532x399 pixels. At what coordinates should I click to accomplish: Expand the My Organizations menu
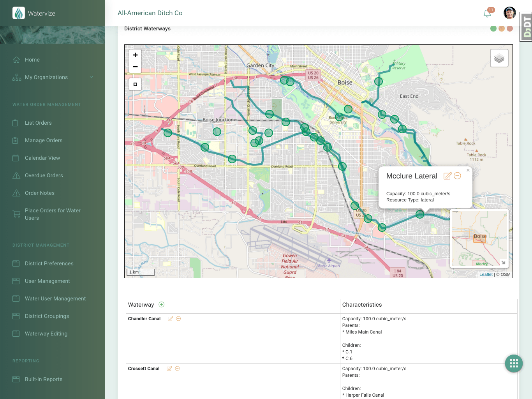tap(53, 77)
